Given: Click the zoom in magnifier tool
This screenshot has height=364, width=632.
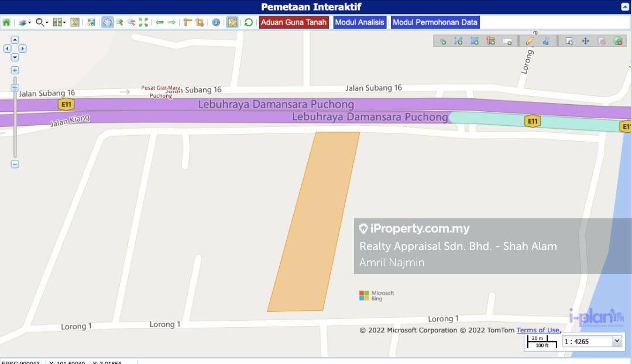Looking at the screenshot, I should 119,22.
